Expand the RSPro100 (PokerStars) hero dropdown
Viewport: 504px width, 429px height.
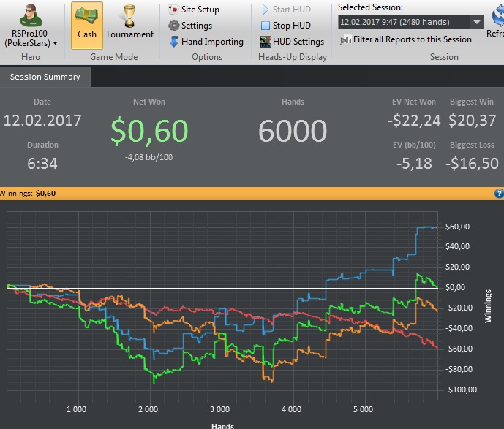click(x=55, y=43)
